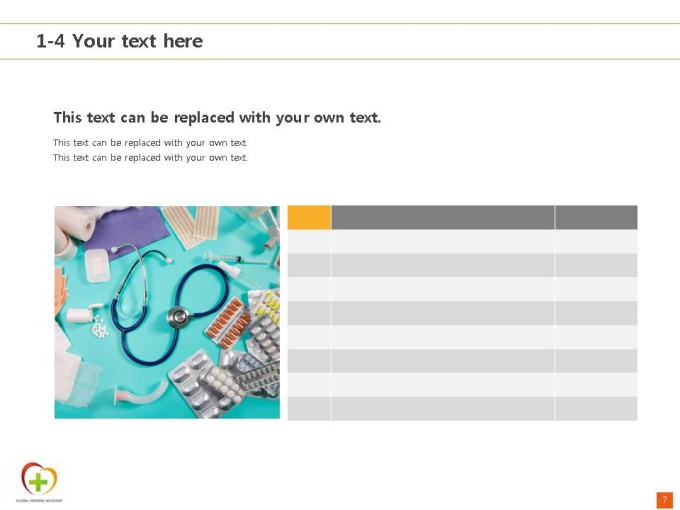Click the first small body text line
Screen dimensions: 680x510
click(x=150, y=143)
